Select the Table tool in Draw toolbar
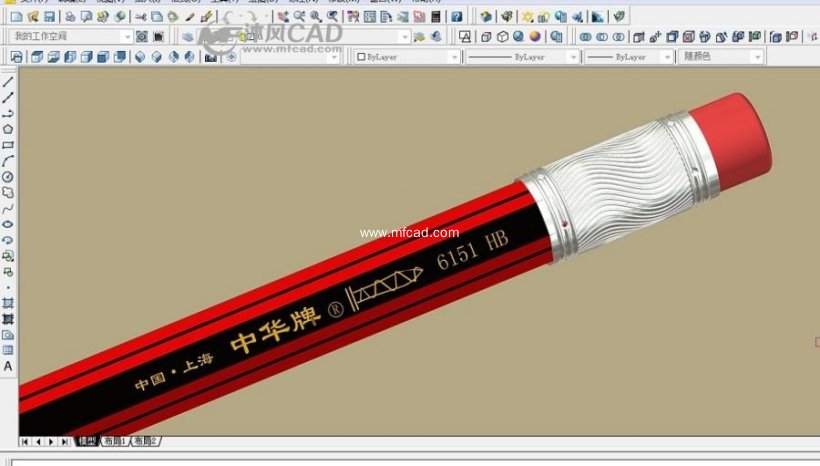This screenshot has width=820, height=466. [x=8, y=350]
